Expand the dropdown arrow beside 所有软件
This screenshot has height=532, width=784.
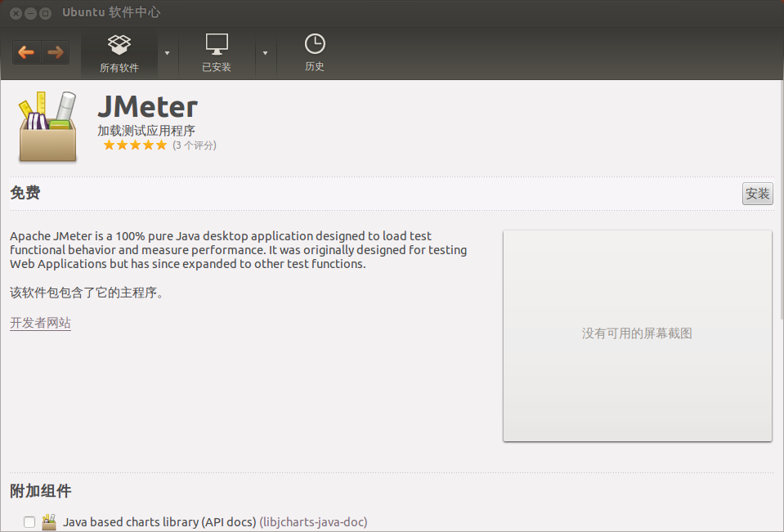click(x=168, y=53)
